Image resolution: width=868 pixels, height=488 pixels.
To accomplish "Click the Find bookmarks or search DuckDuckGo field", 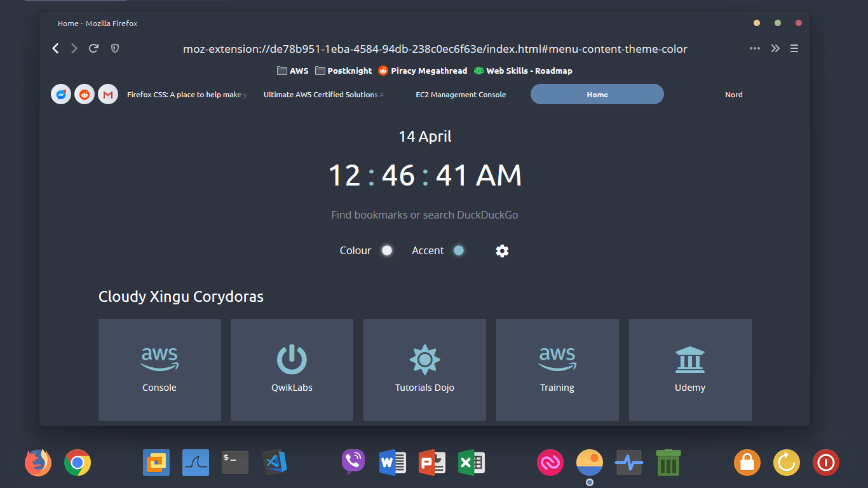I will tap(424, 215).
